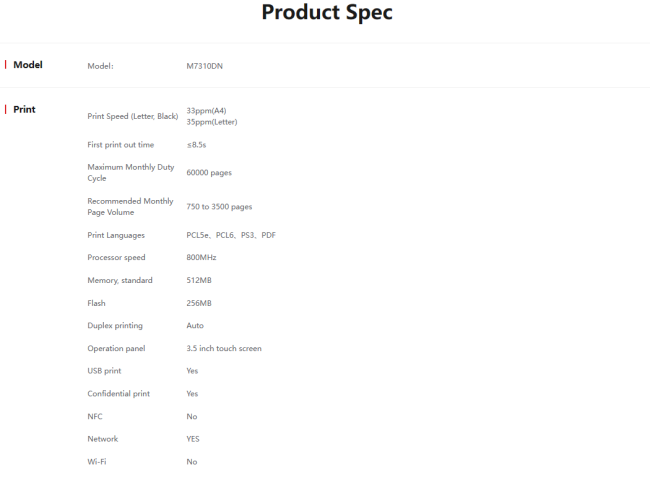Click the 256MB Flash value
This screenshot has height=483, width=650.
tap(199, 303)
